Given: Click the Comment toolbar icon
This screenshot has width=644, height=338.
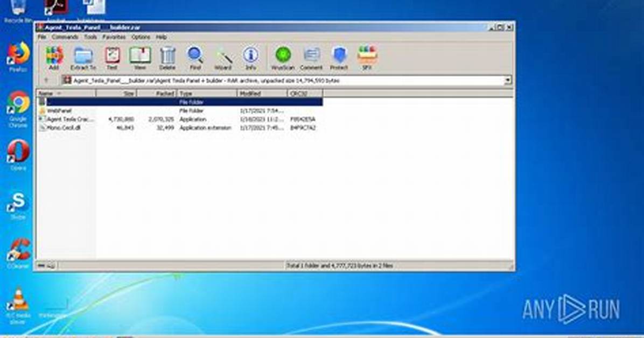Looking at the screenshot, I should (311, 58).
